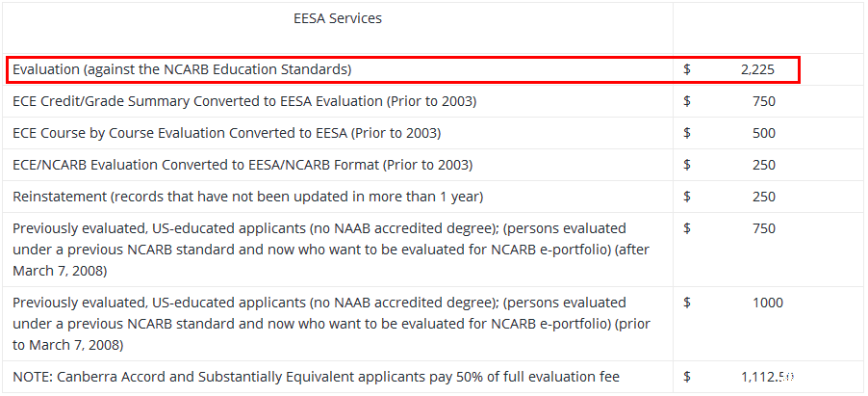The height and width of the screenshot is (396, 868).
Task: Click the EESA Services table header
Action: point(338,18)
